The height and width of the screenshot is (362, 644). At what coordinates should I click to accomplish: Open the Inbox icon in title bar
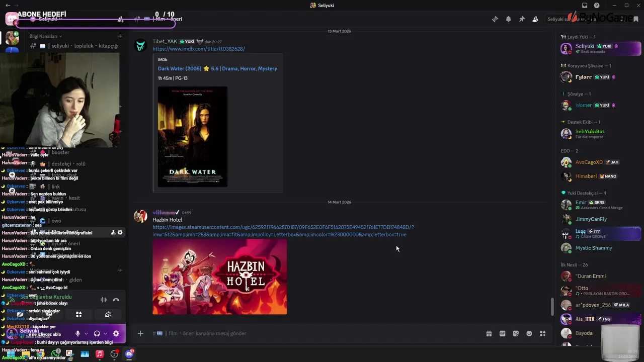pos(585,6)
